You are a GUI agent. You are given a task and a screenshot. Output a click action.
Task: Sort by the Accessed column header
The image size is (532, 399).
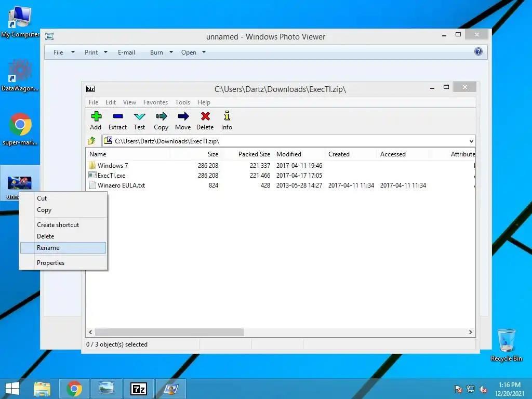point(403,154)
